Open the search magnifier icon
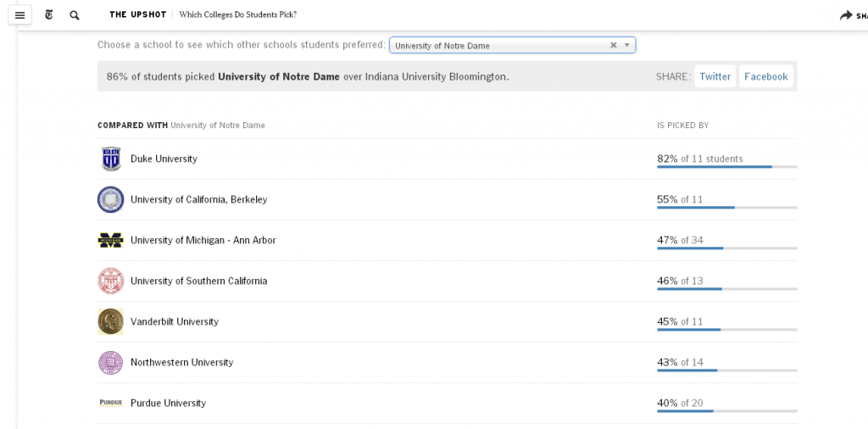The height and width of the screenshot is (429, 868). 75,15
